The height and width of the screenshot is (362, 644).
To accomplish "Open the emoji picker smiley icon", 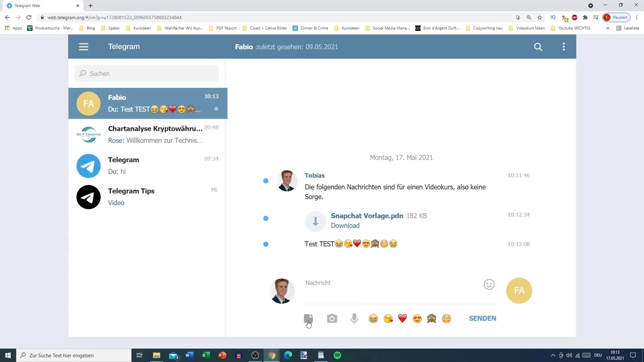I will [489, 285].
